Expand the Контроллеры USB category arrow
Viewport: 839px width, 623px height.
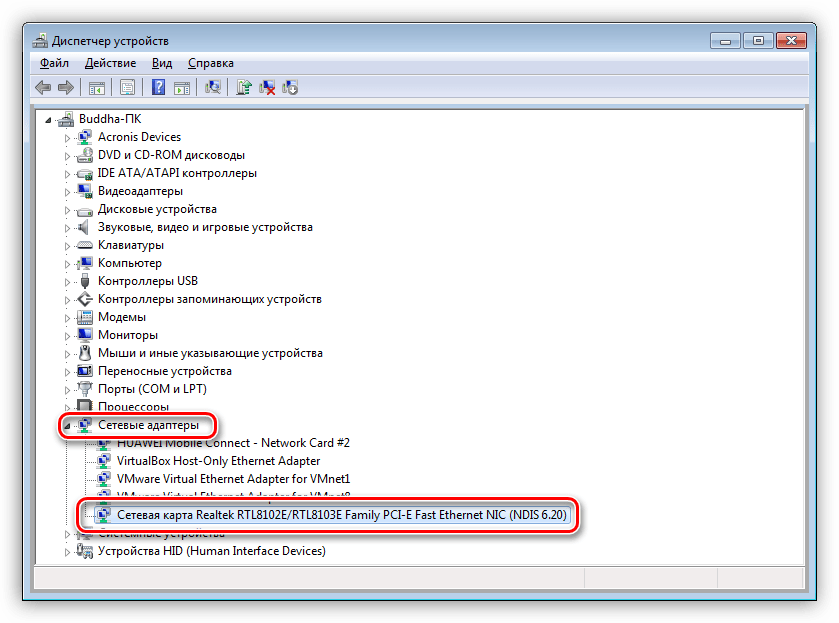(x=68, y=281)
